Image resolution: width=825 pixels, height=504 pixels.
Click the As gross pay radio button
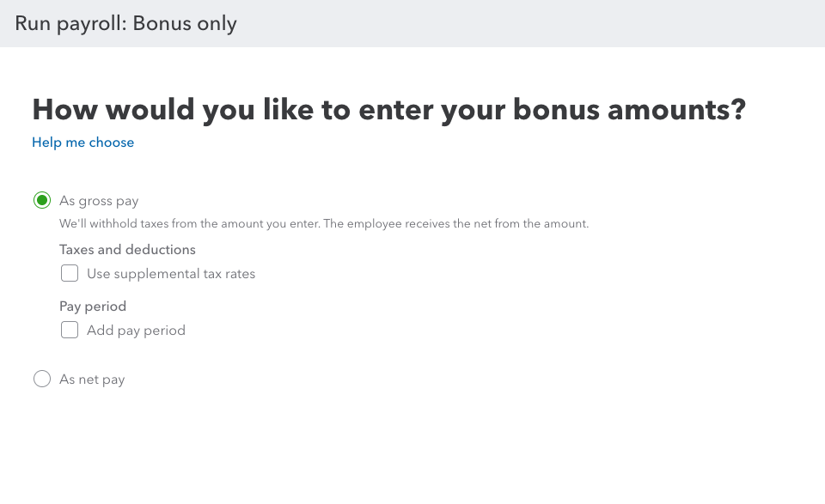pos(42,200)
